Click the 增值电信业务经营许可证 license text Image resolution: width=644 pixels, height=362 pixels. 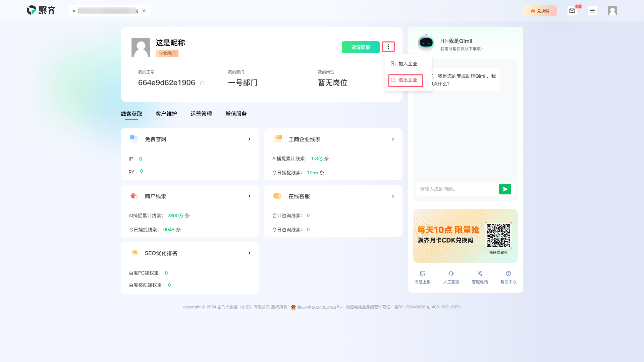coord(385,307)
